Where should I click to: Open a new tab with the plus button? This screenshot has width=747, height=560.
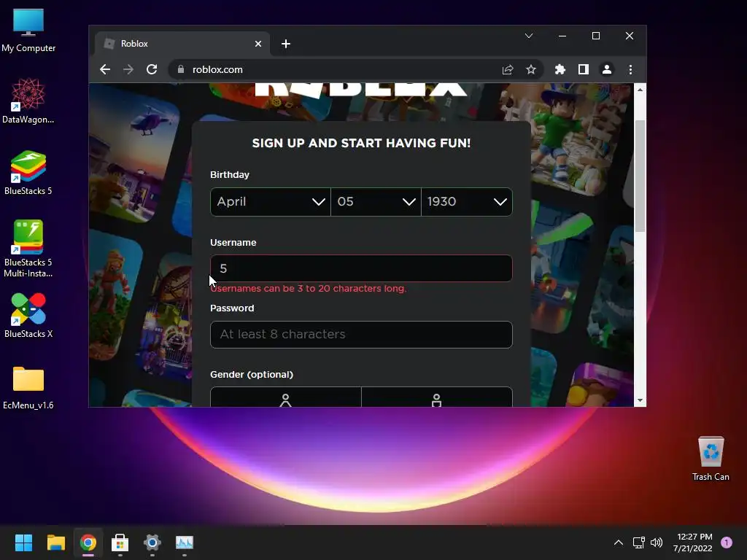tap(286, 44)
